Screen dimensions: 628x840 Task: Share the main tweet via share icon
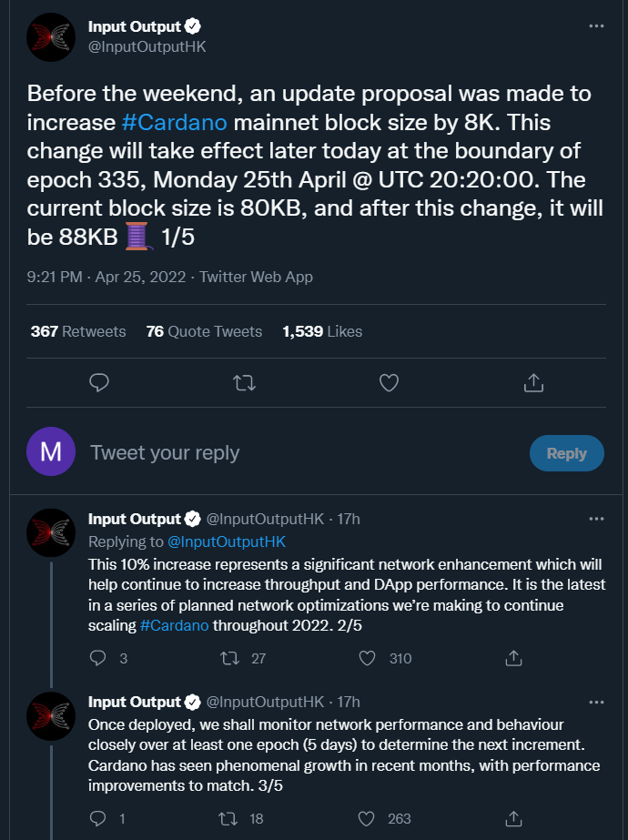click(534, 383)
